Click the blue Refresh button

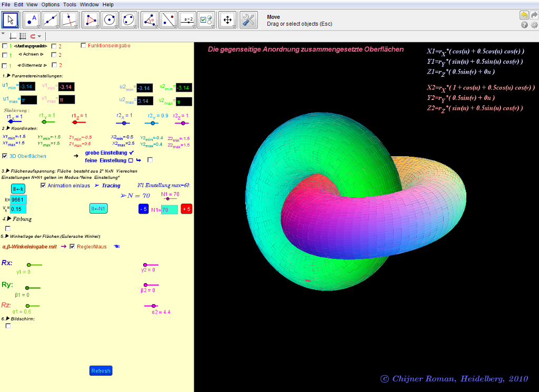click(101, 371)
